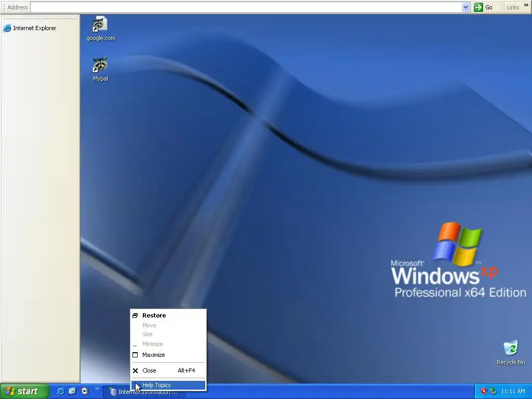Image resolution: width=532 pixels, height=399 pixels.
Task: Expand hidden Quick Launch items chevron
Action: pyautogui.click(x=97, y=389)
